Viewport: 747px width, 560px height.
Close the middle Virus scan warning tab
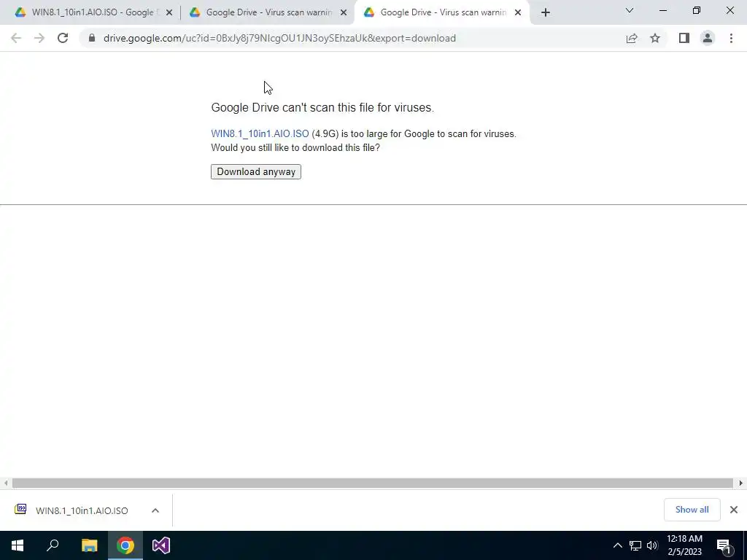344,12
